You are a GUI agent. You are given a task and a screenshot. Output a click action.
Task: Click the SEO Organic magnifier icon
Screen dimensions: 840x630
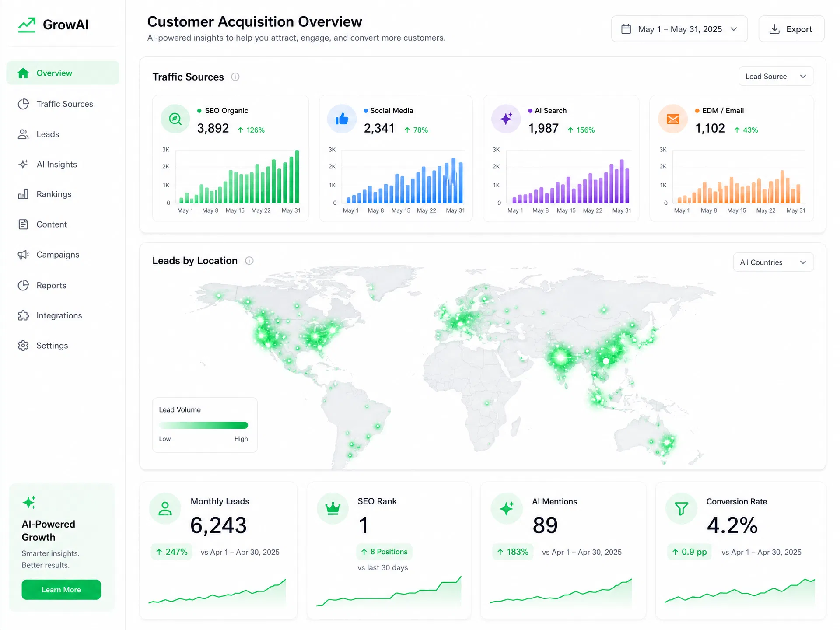(x=175, y=119)
